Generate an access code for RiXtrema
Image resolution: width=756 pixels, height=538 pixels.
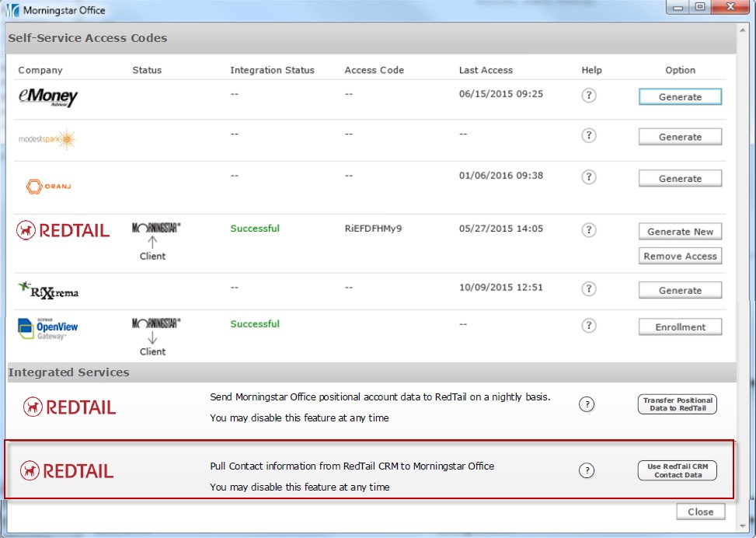coord(680,290)
